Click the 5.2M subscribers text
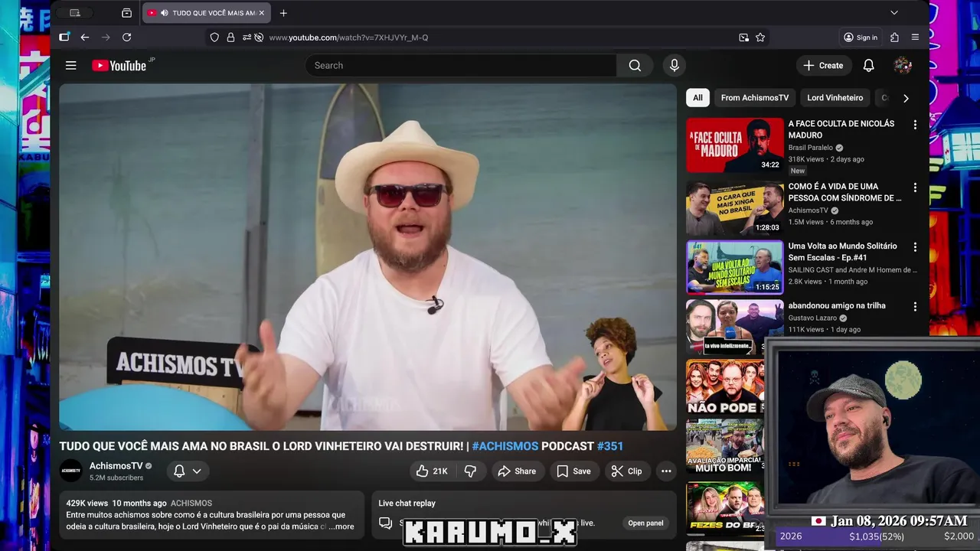The width and height of the screenshot is (980, 551). point(116,478)
